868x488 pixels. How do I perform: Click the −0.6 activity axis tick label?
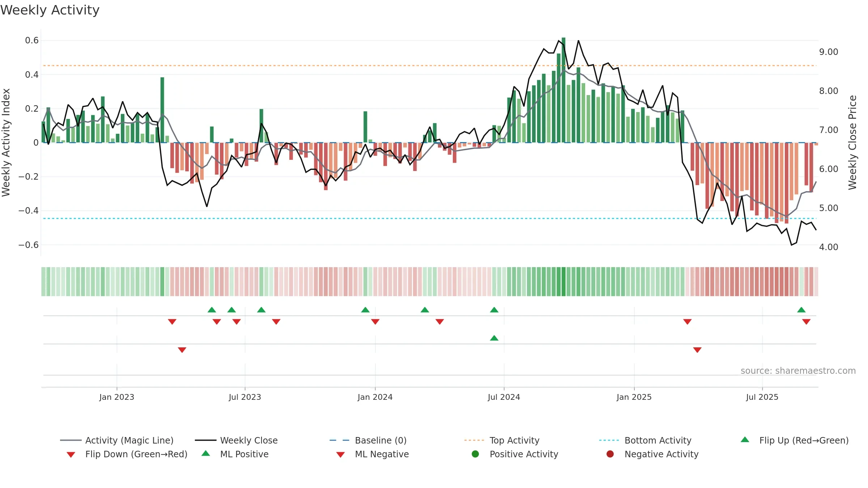pyautogui.click(x=29, y=245)
